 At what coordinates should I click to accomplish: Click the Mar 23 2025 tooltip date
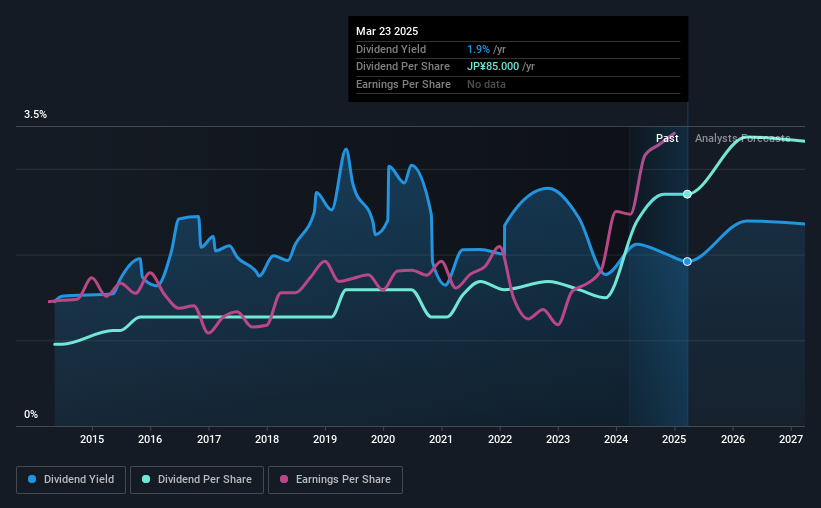pos(387,31)
